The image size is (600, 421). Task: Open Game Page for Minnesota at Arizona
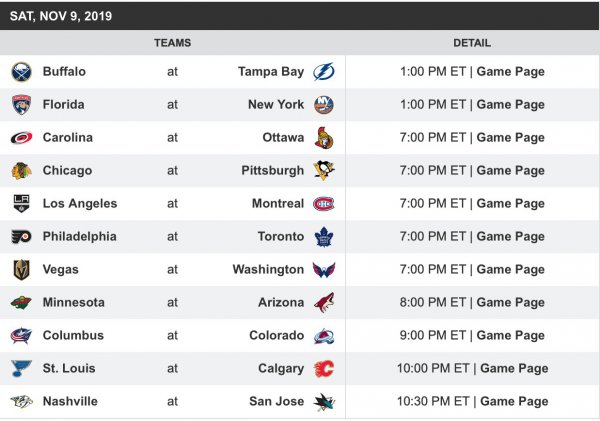510,303
